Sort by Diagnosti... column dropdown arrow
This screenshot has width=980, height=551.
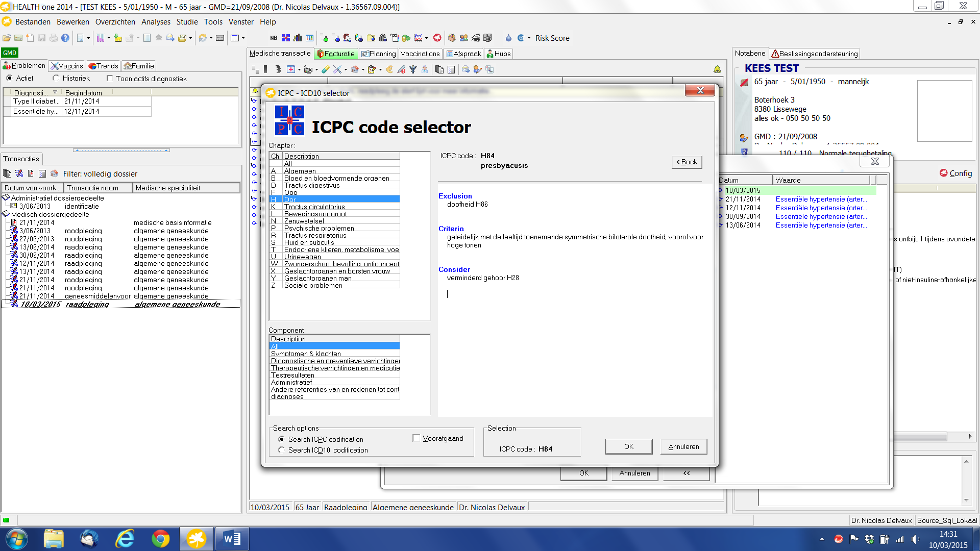pyautogui.click(x=55, y=92)
